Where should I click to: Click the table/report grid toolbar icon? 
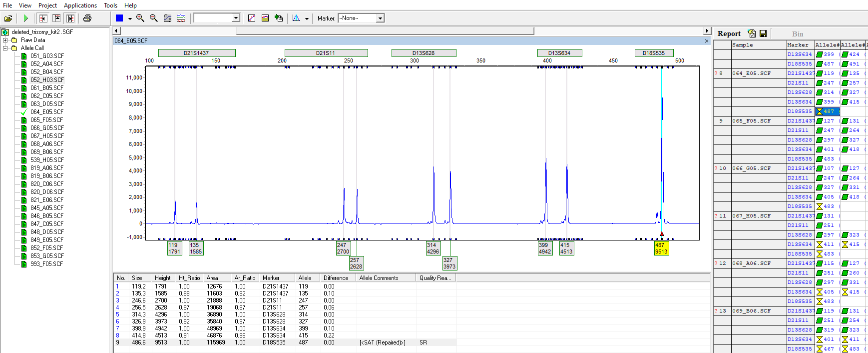coord(265,18)
